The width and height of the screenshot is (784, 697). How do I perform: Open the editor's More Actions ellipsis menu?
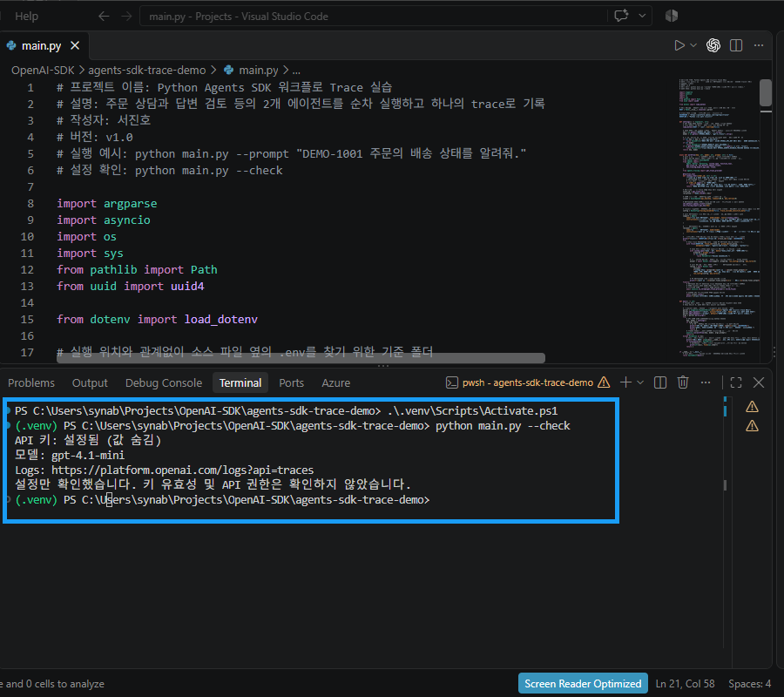pyautogui.click(x=759, y=45)
